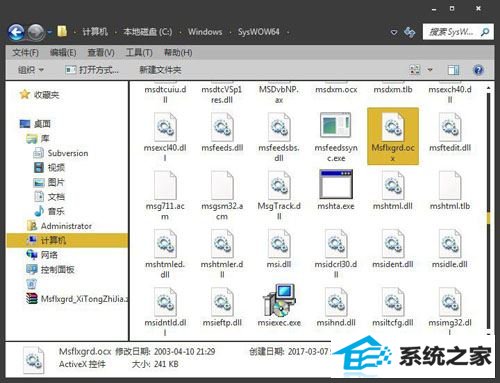Select the mshtml.tlb file icon

click(450, 185)
